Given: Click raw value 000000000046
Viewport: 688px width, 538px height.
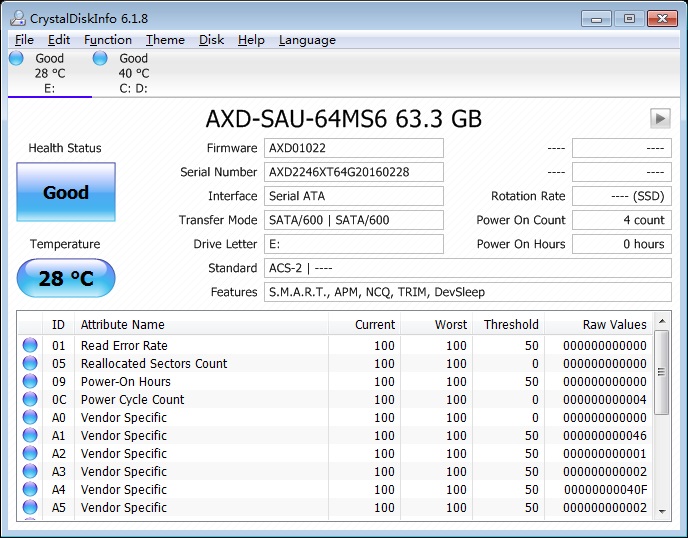Looking at the screenshot, I should pos(605,435).
